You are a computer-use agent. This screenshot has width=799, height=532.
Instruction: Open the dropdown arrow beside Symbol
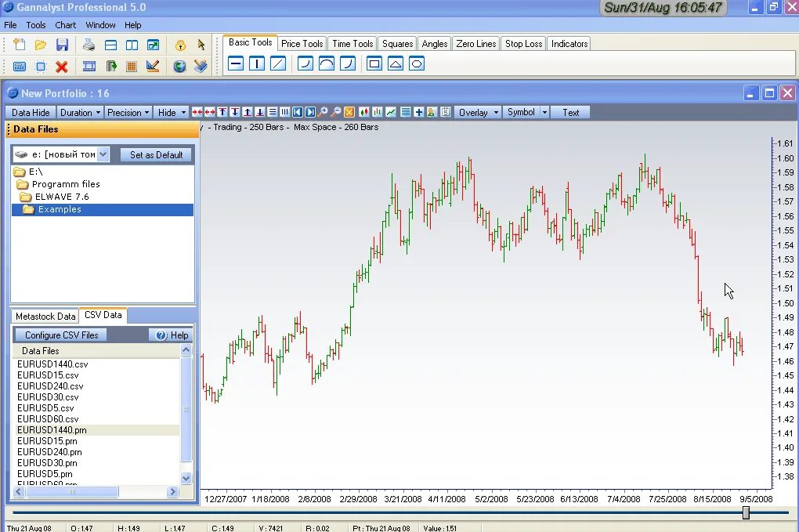point(544,113)
